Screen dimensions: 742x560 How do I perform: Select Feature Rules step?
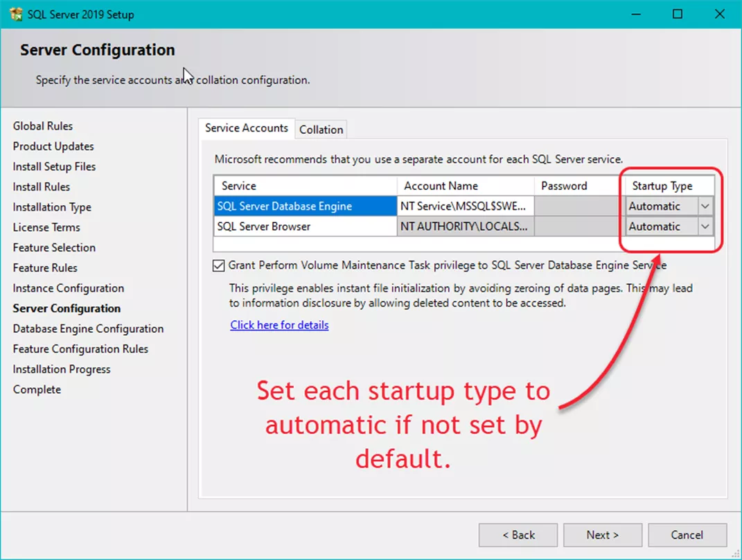45,268
